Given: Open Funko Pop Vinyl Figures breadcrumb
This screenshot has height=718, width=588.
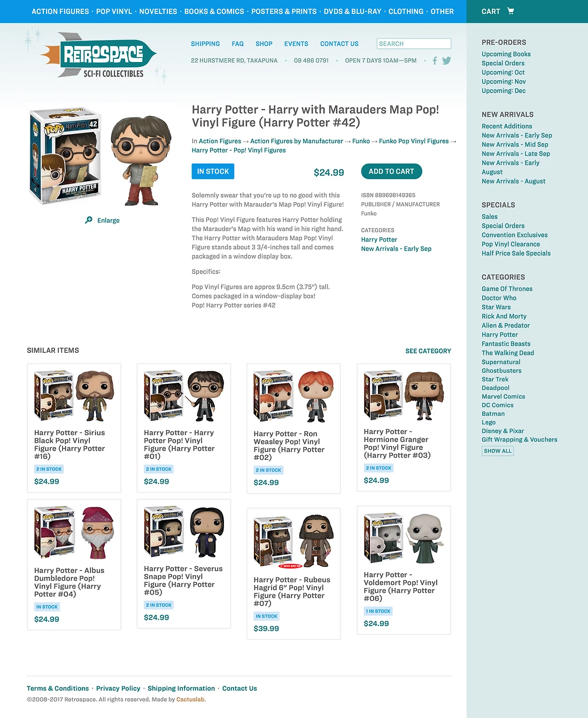Looking at the screenshot, I should click(414, 141).
